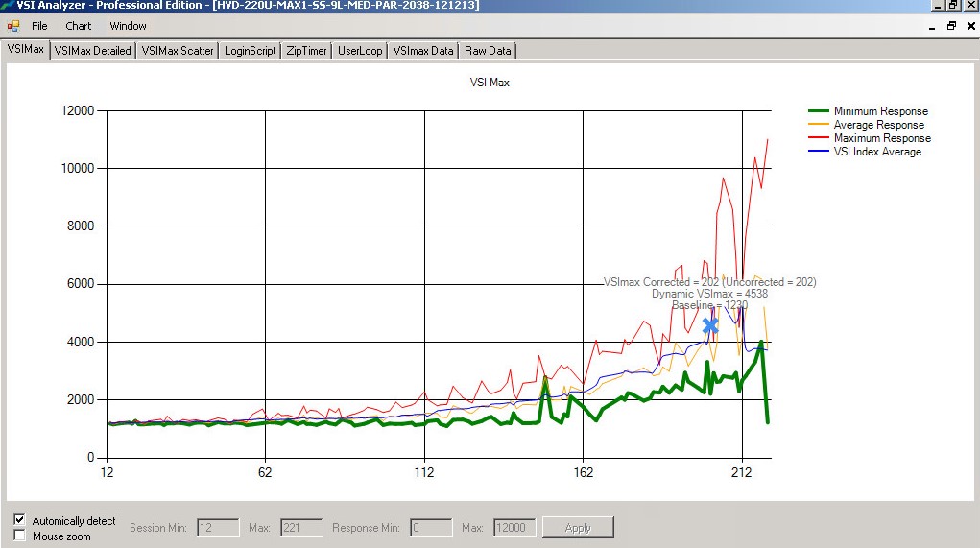Open the Chart menu
980x548 pixels.
tap(79, 26)
